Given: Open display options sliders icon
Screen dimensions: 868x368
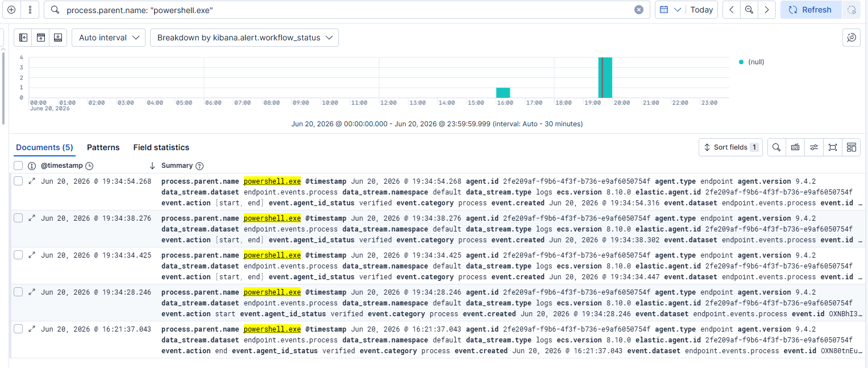Looking at the screenshot, I should (x=814, y=147).
